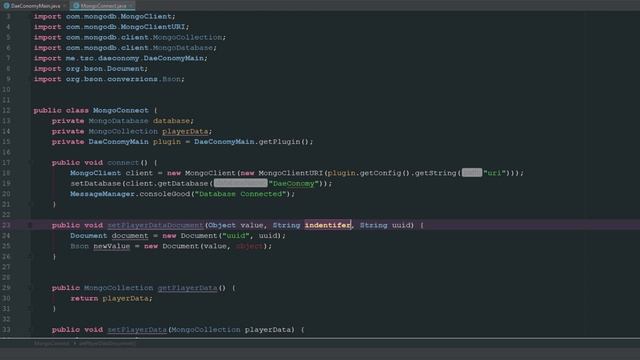Viewport: 640px width, 360px height.
Task: Click the 'newValue' variable on line 25
Action: tap(111, 246)
